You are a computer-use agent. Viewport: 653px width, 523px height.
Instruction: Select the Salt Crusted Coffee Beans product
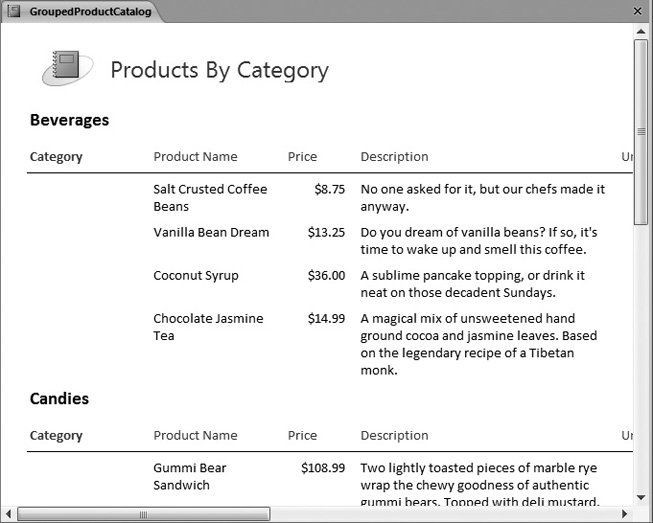(x=210, y=197)
